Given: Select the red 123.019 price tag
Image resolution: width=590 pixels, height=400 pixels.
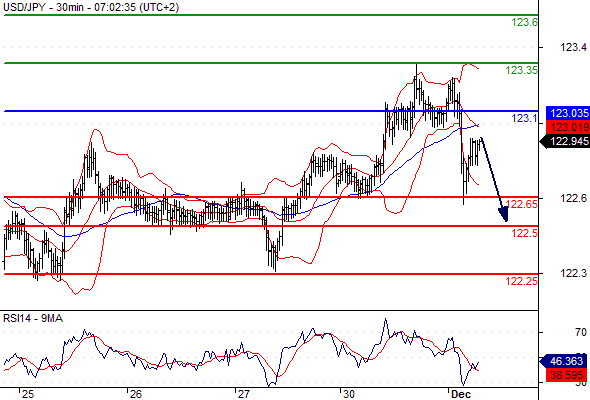Looking at the screenshot, I should click(x=567, y=127).
